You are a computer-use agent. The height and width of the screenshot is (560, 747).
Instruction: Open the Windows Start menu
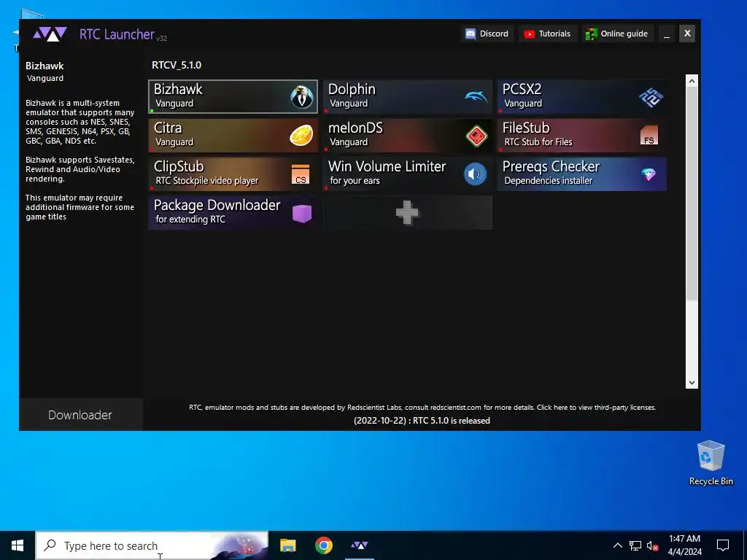coord(18,545)
